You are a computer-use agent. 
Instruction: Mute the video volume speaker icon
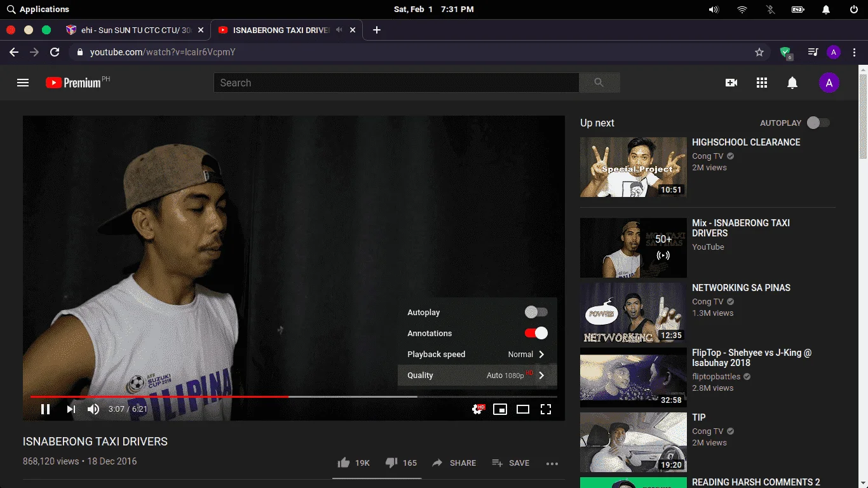93,409
